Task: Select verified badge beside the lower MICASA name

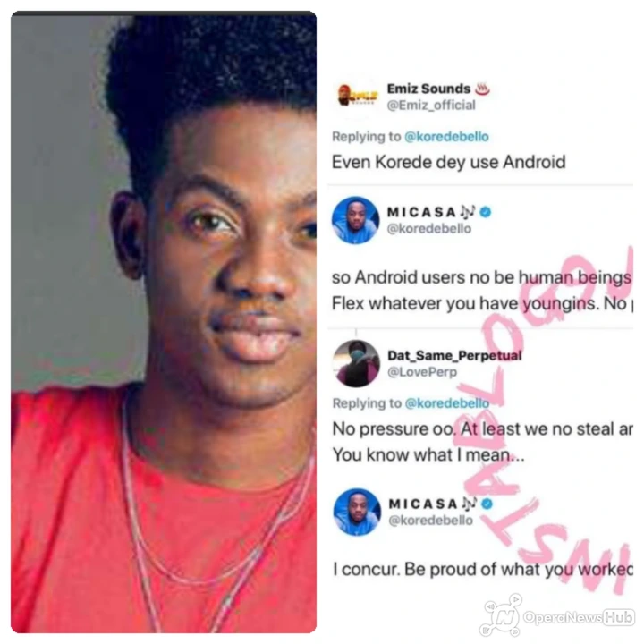Action: 487,504
